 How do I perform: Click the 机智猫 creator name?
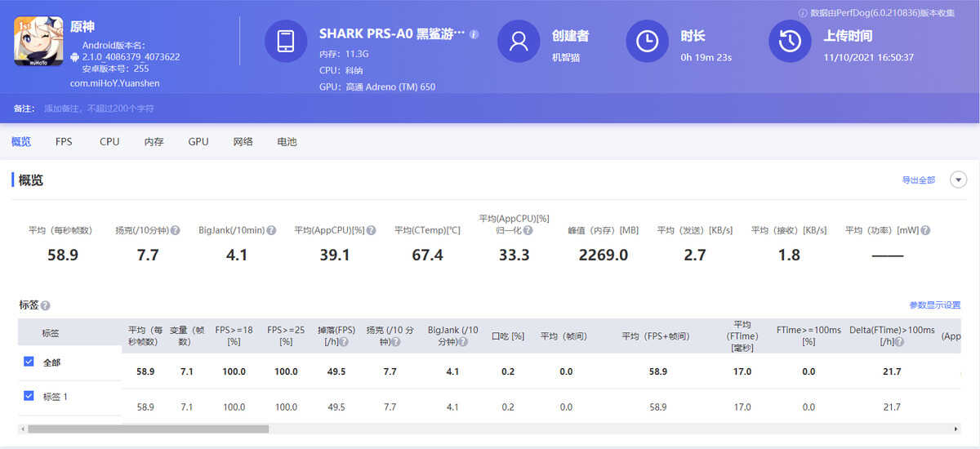[x=566, y=57]
